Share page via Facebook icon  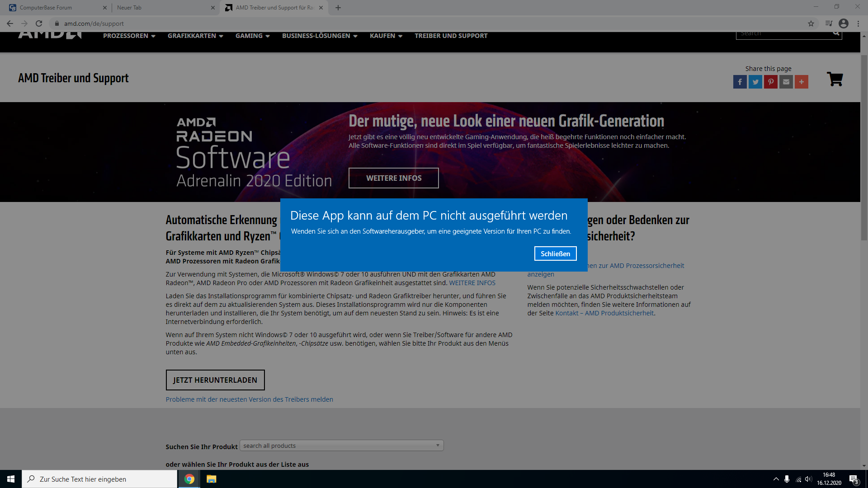pyautogui.click(x=740, y=82)
